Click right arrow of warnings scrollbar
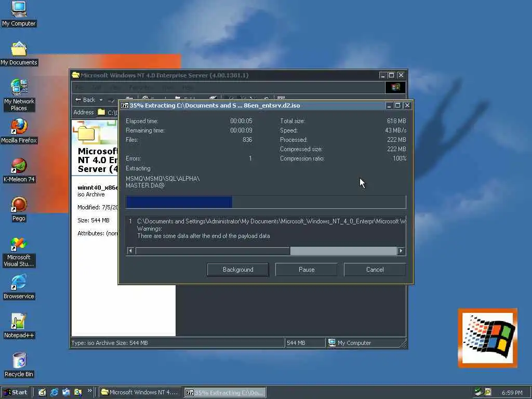532x399 pixels. (401, 251)
